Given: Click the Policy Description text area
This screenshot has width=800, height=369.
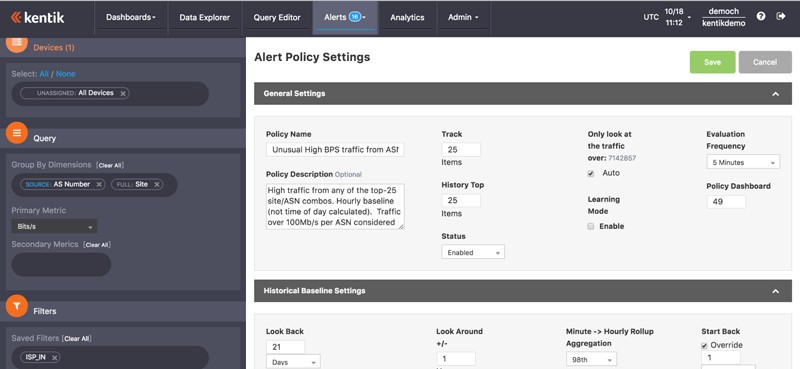Looking at the screenshot, I should 335,207.
